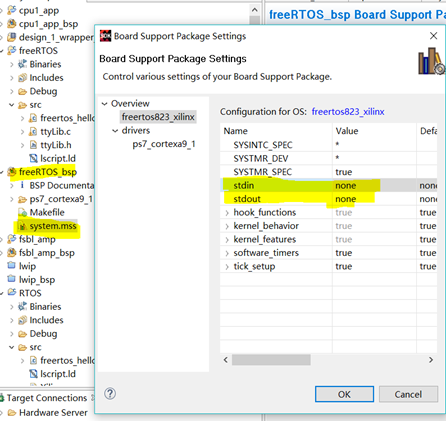
Task: Click the Cancel button
Action: click(x=408, y=394)
